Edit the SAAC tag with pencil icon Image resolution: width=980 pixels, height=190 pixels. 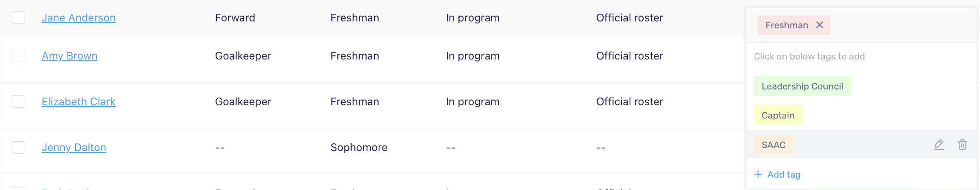point(939,145)
